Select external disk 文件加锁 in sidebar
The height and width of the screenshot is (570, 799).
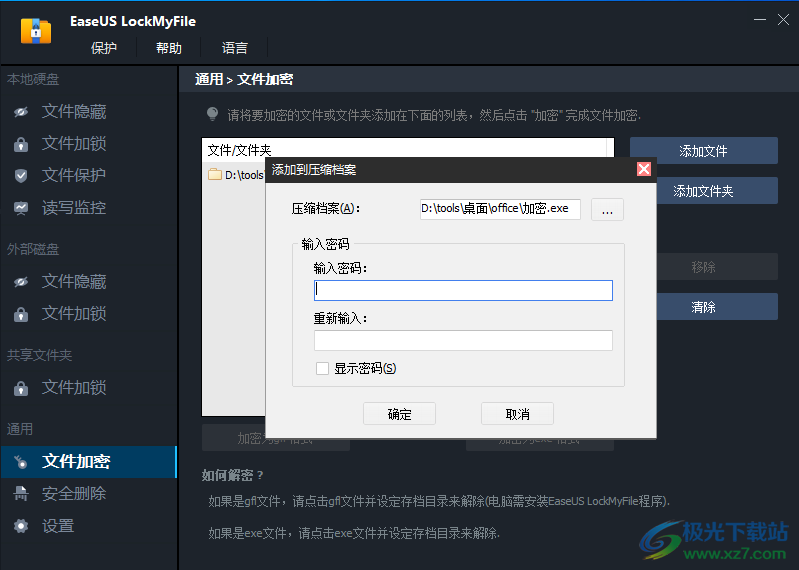click(89, 313)
